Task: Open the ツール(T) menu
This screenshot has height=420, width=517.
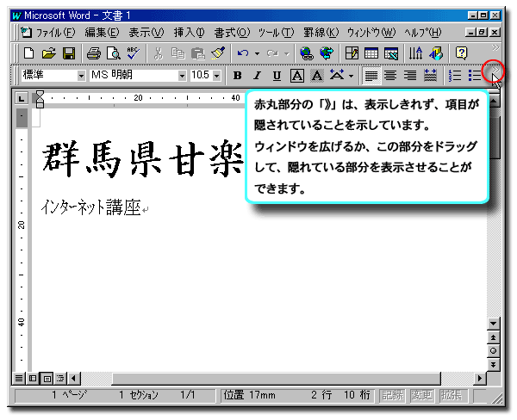Action: [276, 33]
